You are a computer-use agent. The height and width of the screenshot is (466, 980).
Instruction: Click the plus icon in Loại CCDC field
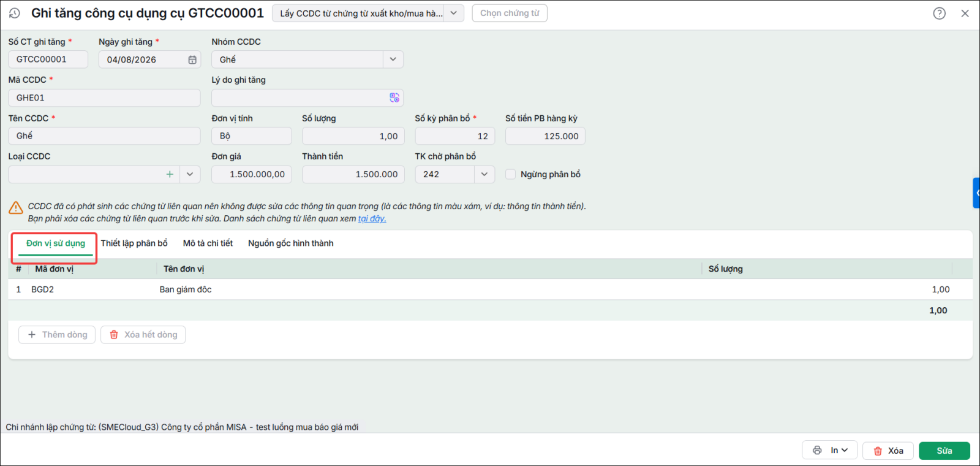(170, 174)
